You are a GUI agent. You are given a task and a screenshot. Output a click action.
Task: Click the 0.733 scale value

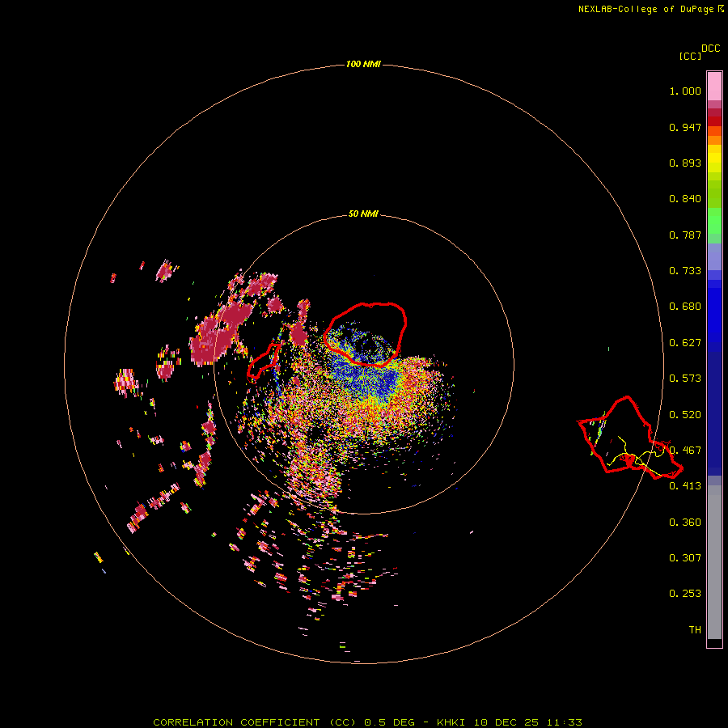coord(685,271)
